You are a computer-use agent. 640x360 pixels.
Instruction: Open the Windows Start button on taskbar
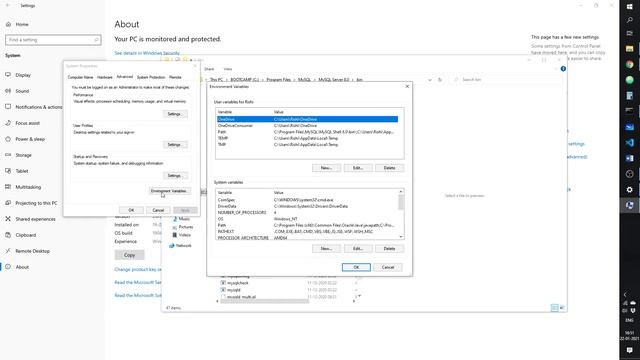pos(629,7)
